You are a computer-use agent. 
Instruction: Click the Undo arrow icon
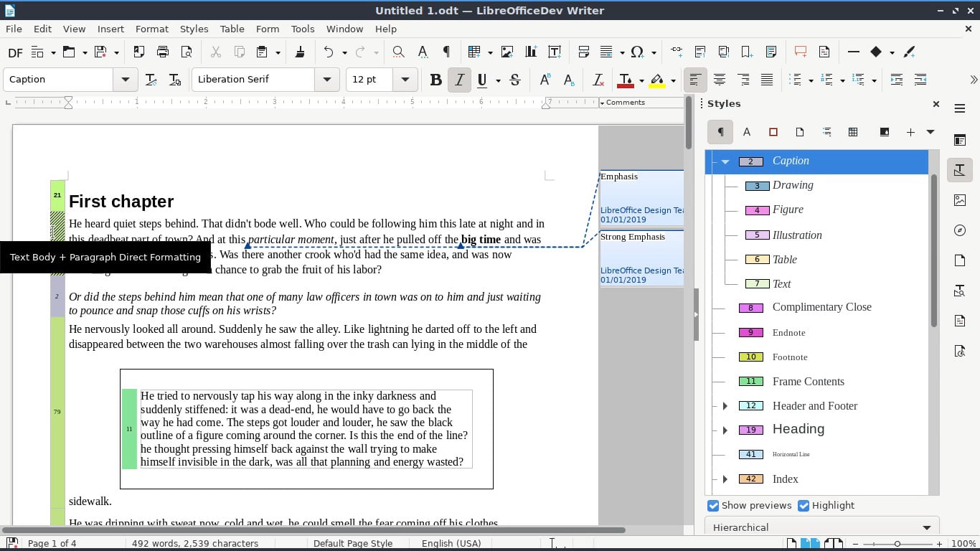coord(329,52)
